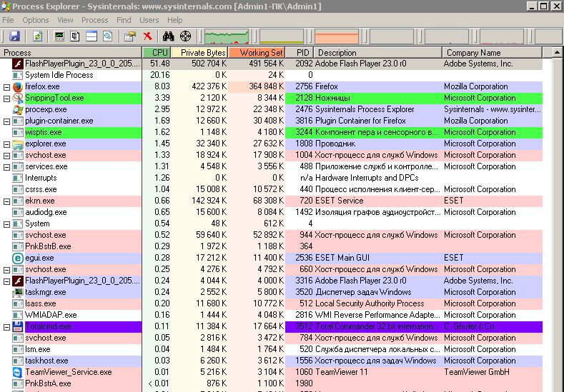Viewport: 564px width, 392px height.
Task: Click the Save floppy disk toolbar icon
Action: pyautogui.click(x=14, y=36)
